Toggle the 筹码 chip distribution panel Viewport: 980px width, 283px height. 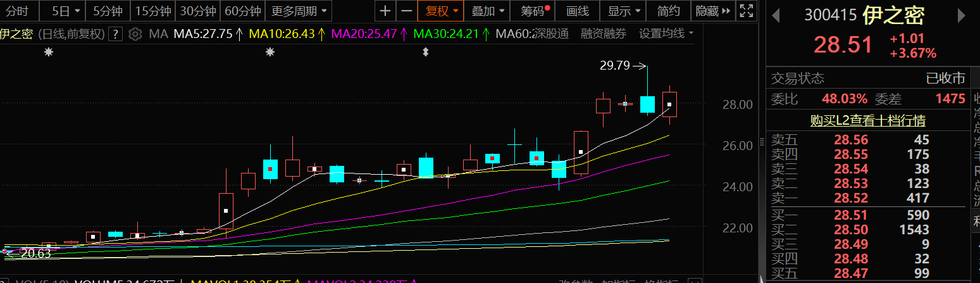533,11
